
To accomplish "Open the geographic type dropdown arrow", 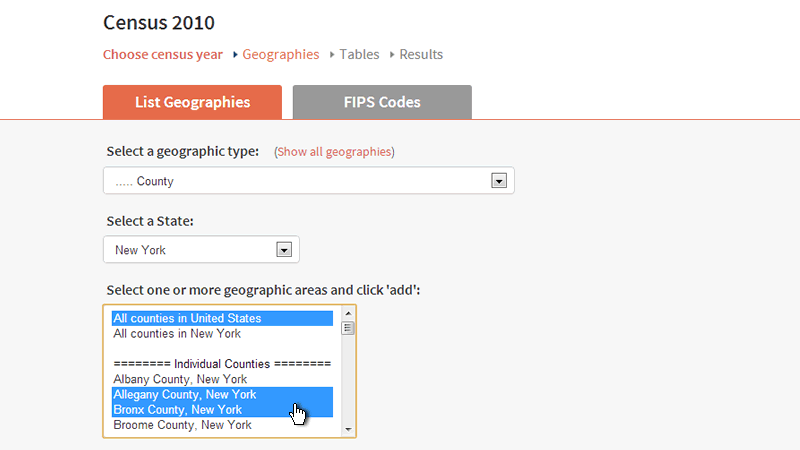I will click(x=498, y=181).
